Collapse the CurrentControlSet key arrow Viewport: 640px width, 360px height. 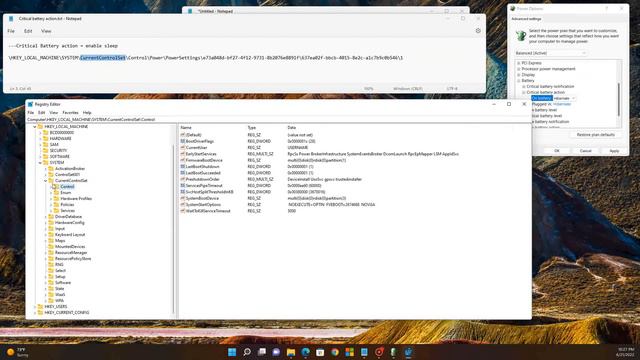click(x=46, y=180)
